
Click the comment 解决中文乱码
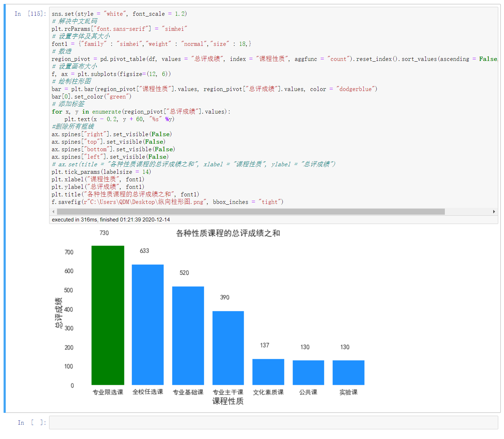pyautogui.click(x=75, y=22)
